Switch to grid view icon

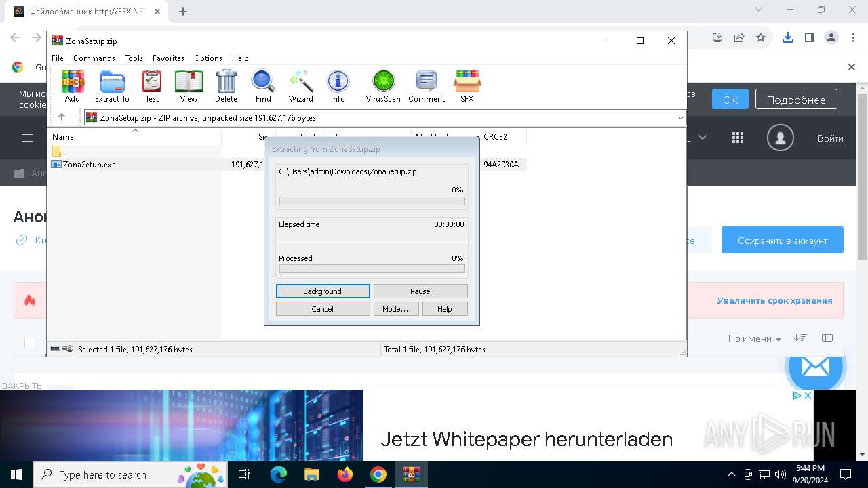point(827,338)
